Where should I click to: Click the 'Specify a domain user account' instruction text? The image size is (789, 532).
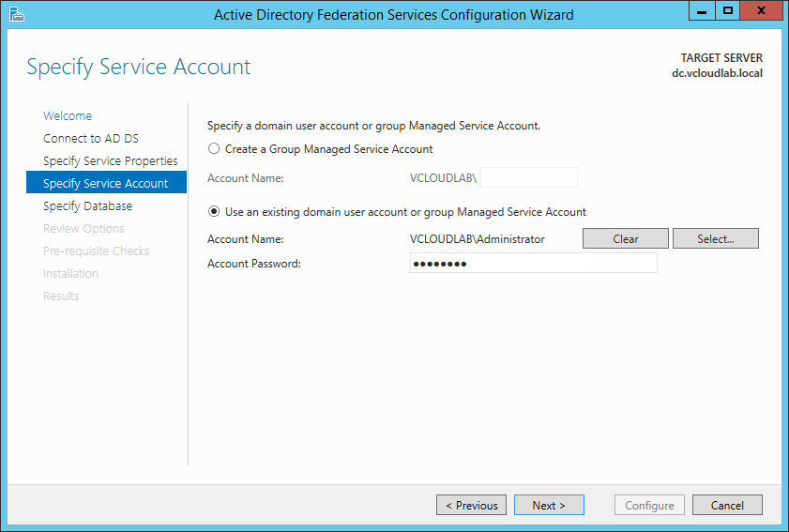point(373,126)
